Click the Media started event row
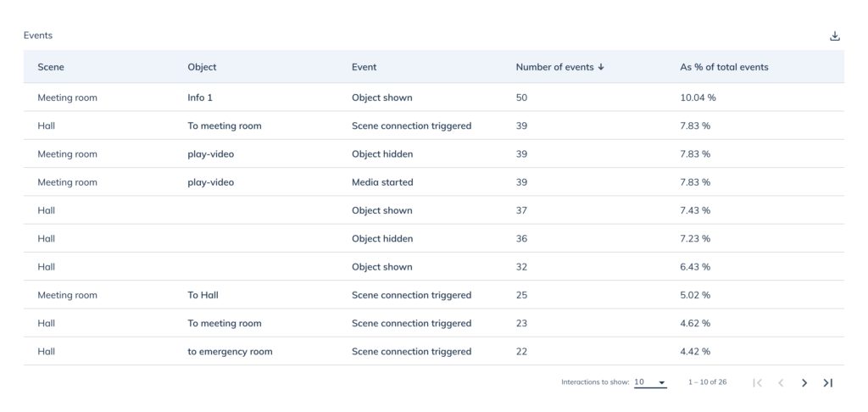The height and width of the screenshot is (412, 868). pos(434,182)
